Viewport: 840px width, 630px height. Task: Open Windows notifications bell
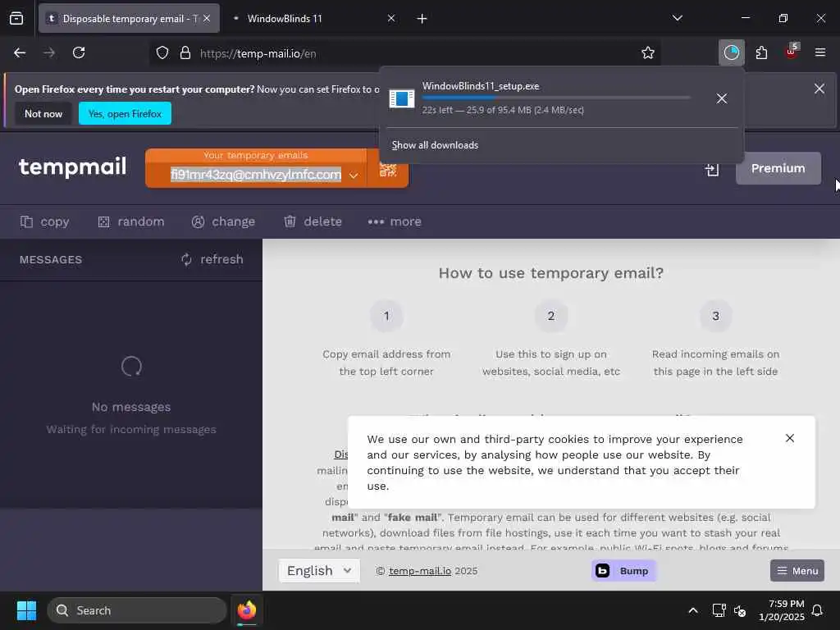click(x=817, y=610)
